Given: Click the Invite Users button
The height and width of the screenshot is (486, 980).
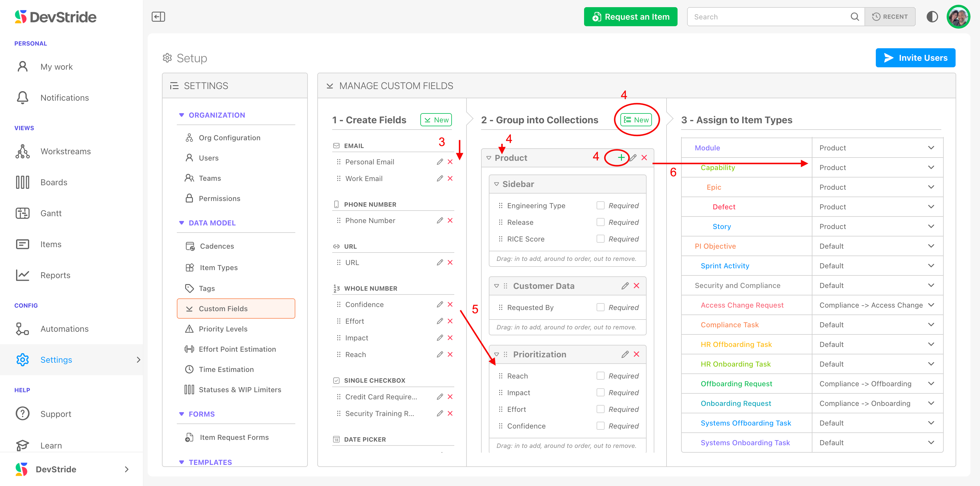Looking at the screenshot, I should point(915,58).
